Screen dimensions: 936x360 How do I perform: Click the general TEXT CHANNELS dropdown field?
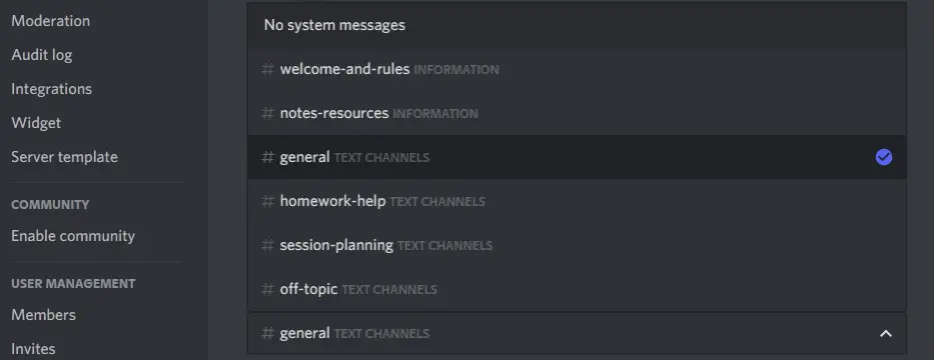(577, 333)
